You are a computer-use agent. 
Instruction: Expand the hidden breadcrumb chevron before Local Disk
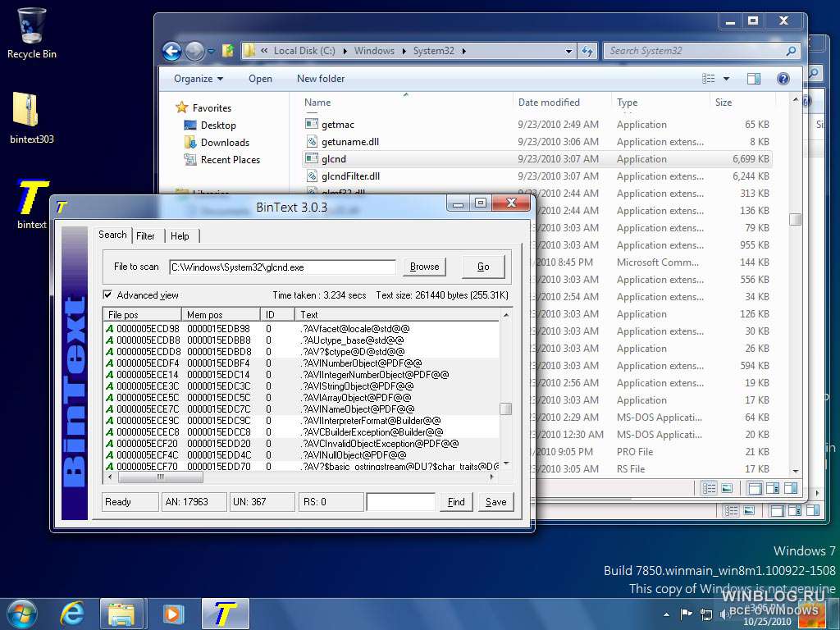(x=265, y=50)
